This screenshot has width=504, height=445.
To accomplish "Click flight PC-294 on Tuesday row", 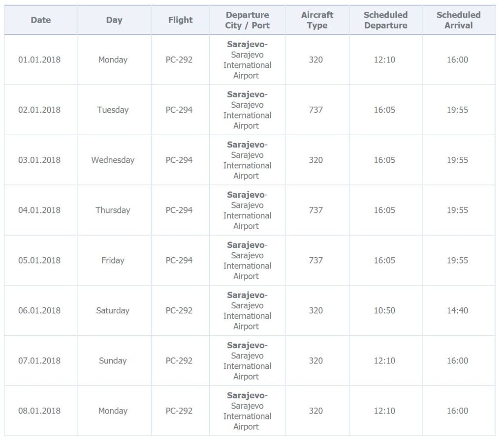I will 179,110.
